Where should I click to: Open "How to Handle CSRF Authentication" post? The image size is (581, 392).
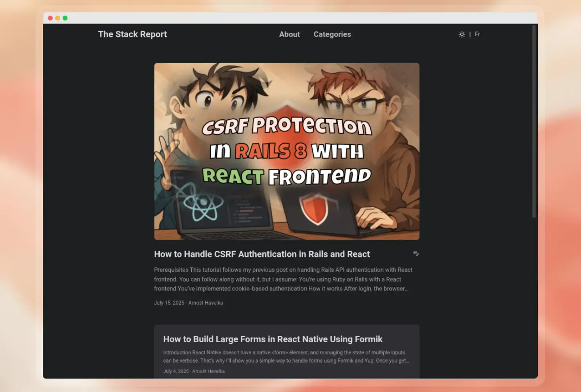click(x=261, y=254)
